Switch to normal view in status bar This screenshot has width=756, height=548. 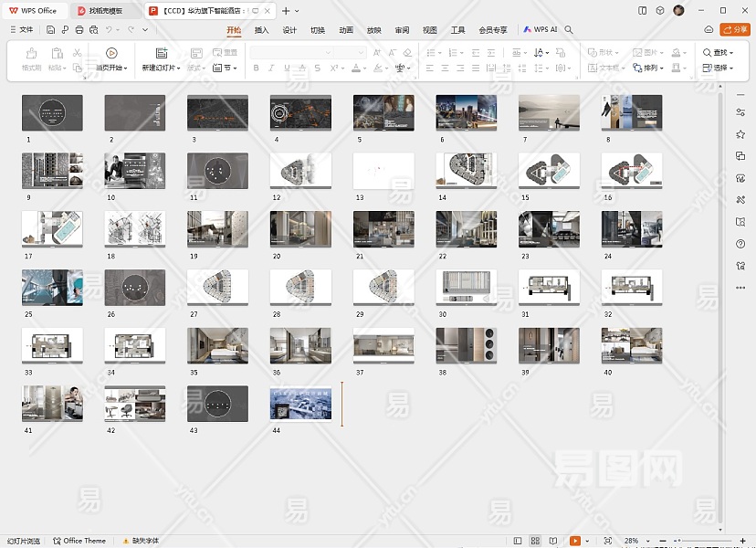coord(518,541)
